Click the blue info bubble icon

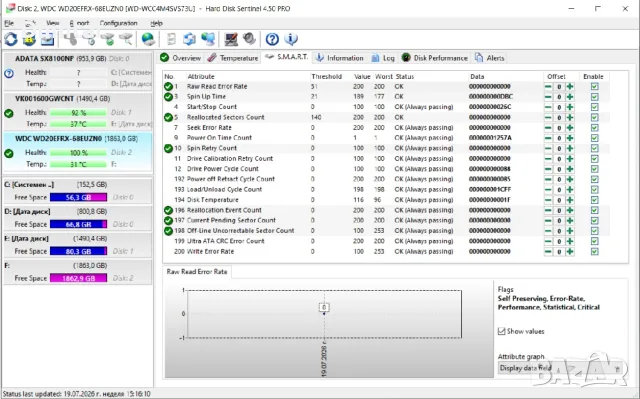pos(291,39)
